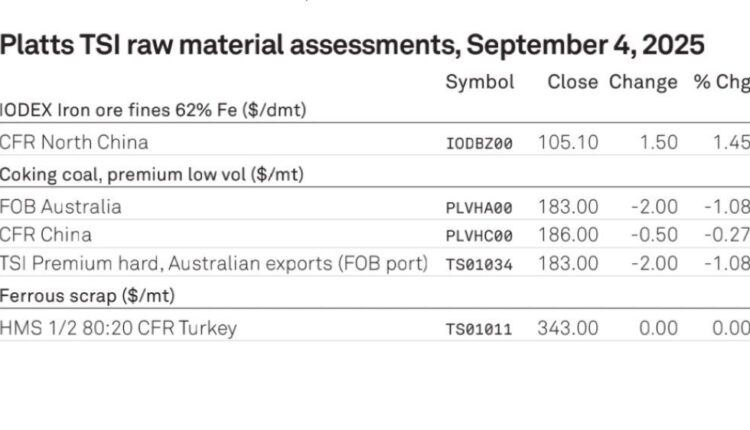This screenshot has width=750, height=430.
Task: Click the FOB Australia row label
Action: pos(60,207)
